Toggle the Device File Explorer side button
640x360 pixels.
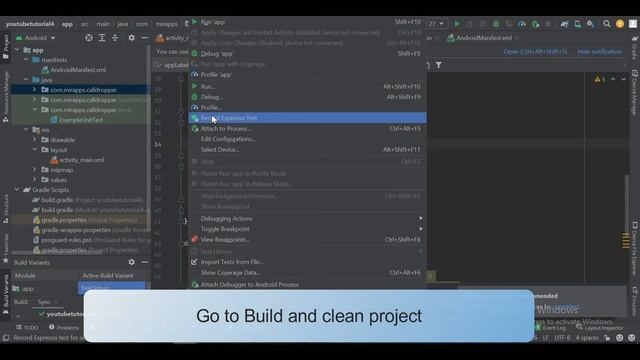pyautogui.click(x=635, y=249)
